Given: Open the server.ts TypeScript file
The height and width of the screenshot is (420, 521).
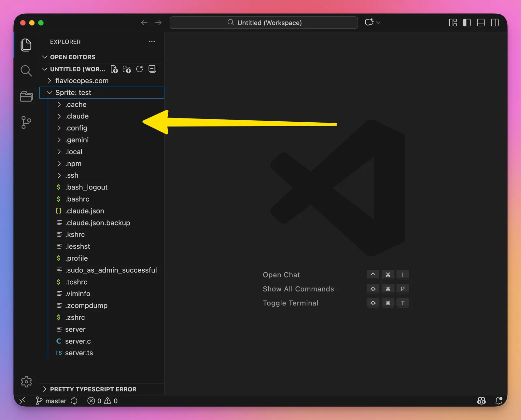Looking at the screenshot, I should tap(102, 353).
